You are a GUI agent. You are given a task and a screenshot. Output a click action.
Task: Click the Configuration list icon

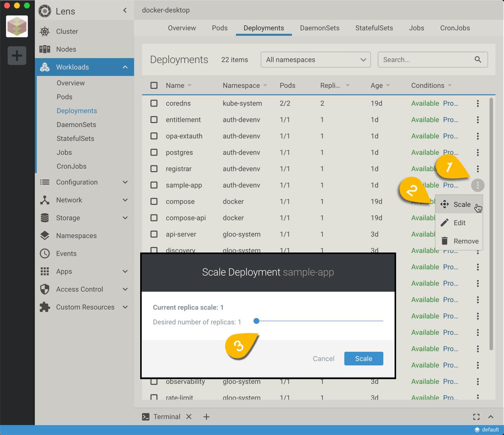coord(45,182)
